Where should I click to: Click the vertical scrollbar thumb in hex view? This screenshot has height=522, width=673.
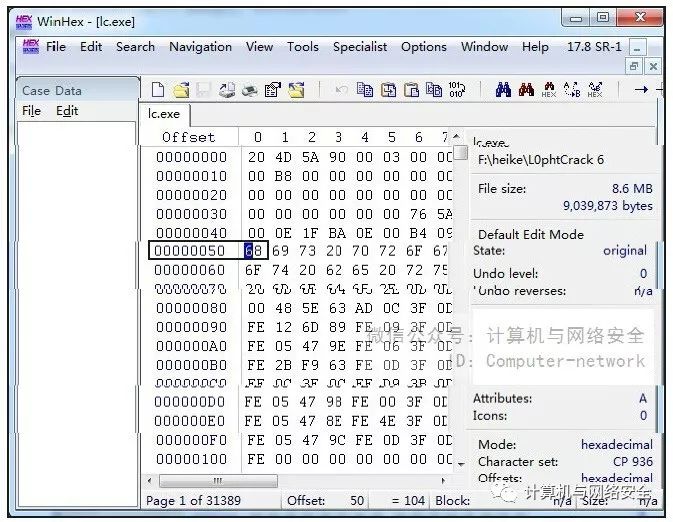click(x=461, y=152)
